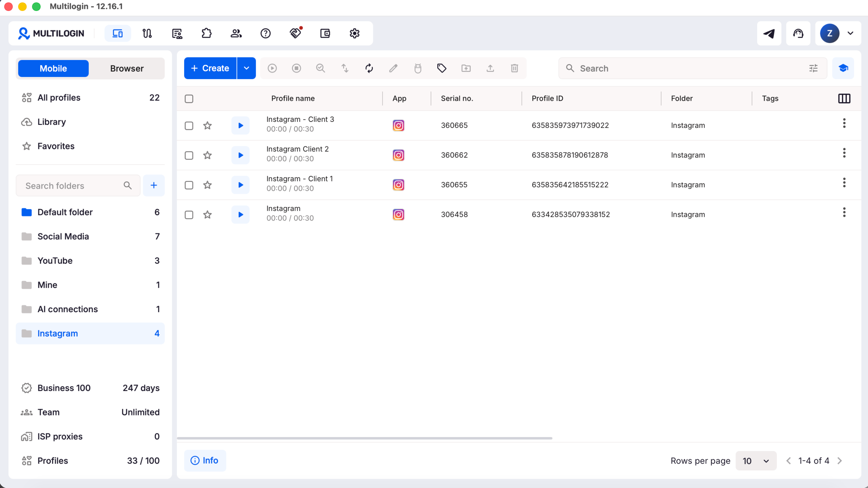868x488 pixels.
Task: Check the box for Instagram - Client 3
Action: (189, 126)
